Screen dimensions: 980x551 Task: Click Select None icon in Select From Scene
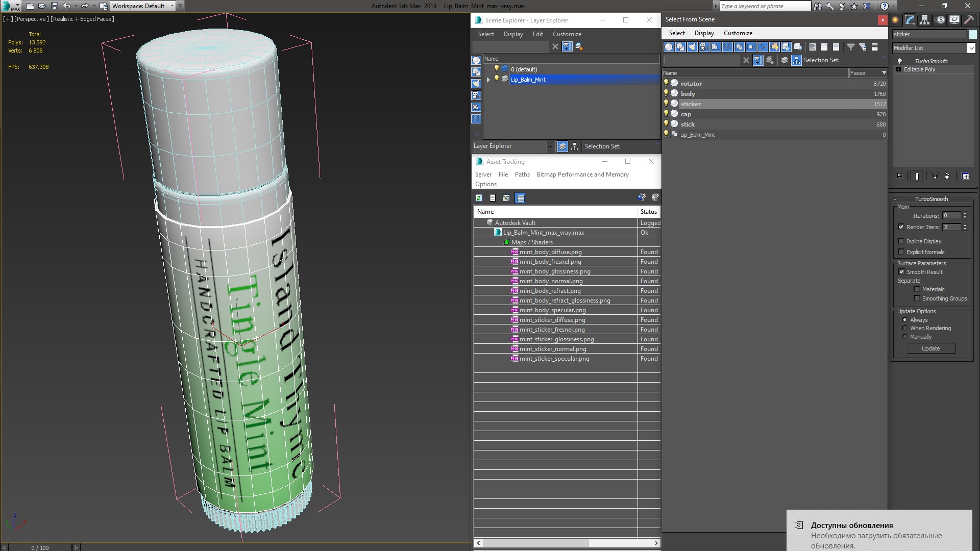pos(824,47)
